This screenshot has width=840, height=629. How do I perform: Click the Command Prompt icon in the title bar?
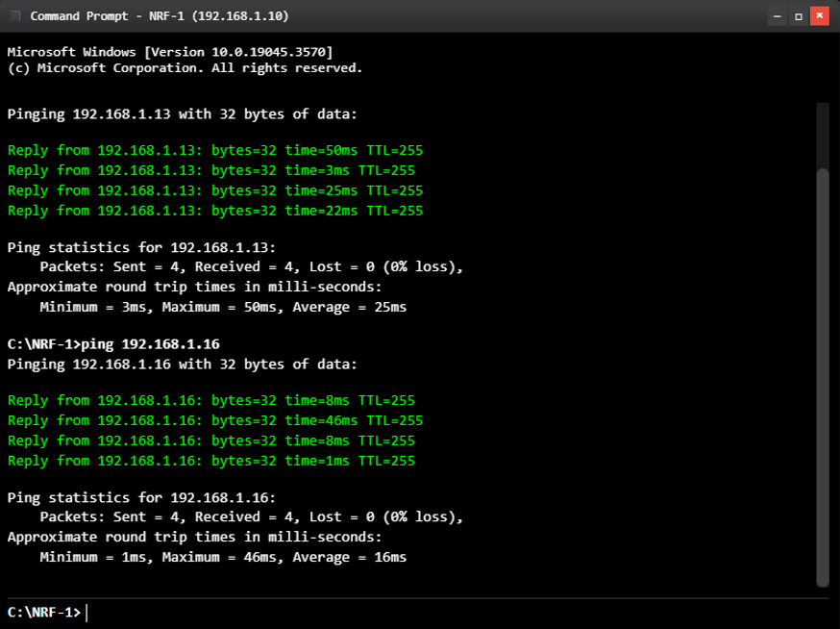pyautogui.click(x=15, y=15)
